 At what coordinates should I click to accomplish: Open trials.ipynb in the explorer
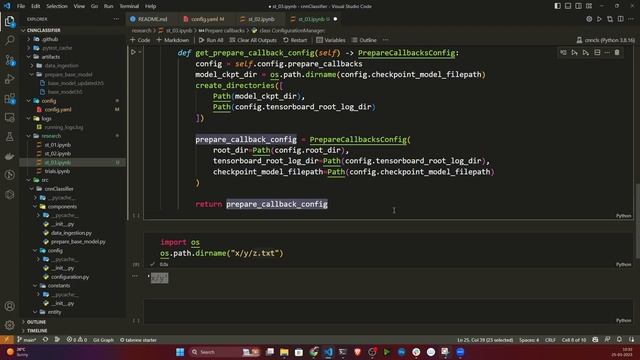57,171
